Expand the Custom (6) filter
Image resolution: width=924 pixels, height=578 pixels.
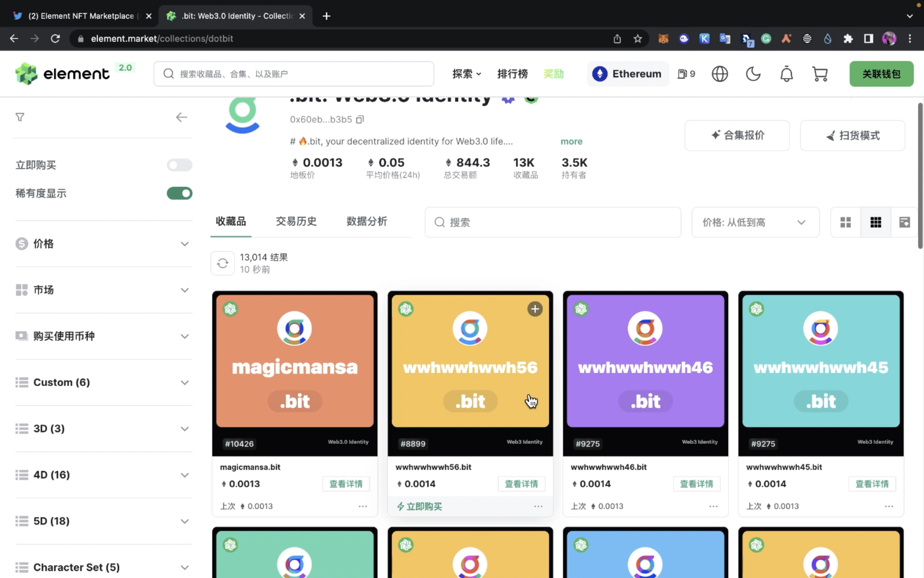tap(103, 382)
